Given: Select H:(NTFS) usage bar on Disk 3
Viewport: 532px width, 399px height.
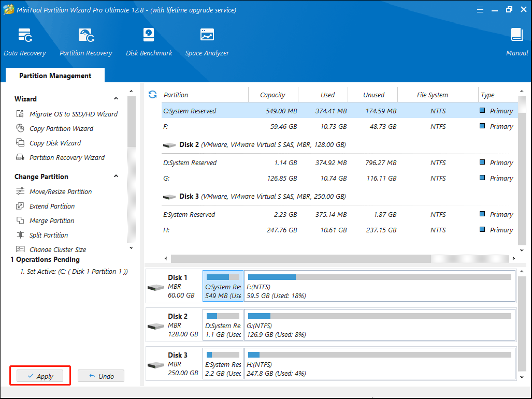Looking at the screenshot, I should point(380,355).
